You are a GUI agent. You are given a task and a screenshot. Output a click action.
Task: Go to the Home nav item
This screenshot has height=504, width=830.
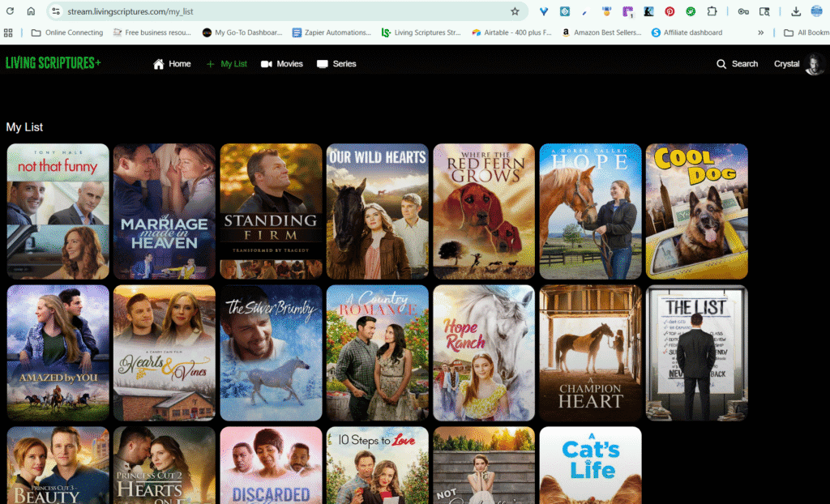pyautogui.click(x=172, y=63)
